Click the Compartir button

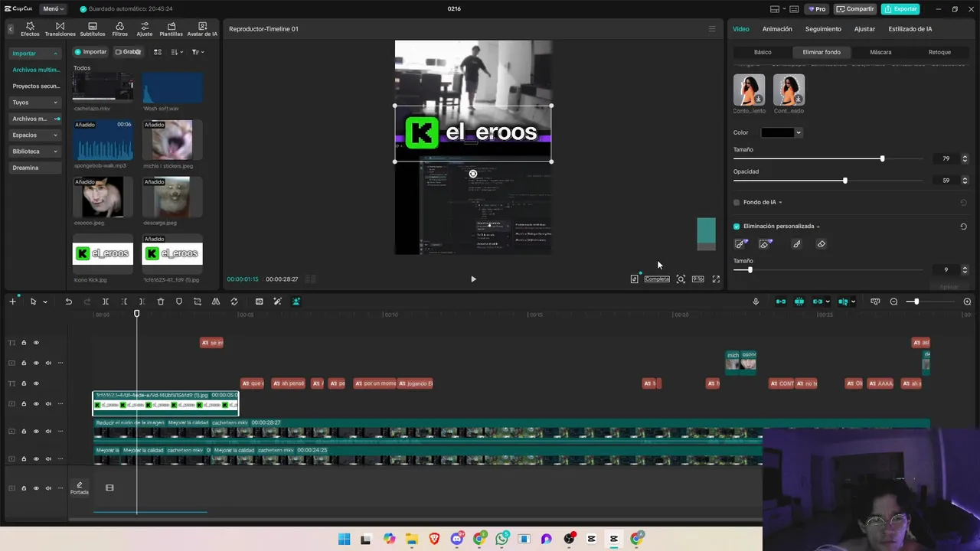[x=855, y=9]
